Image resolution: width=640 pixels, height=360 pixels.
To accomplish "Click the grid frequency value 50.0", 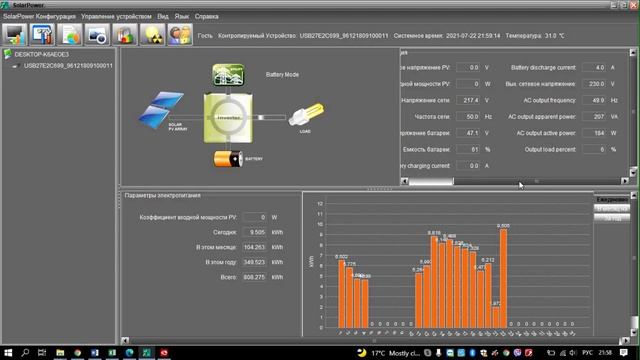I will pos(468,116).
